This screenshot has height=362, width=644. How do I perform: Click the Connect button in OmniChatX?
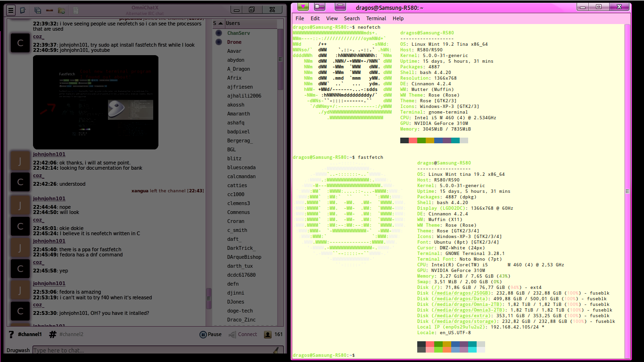pyautogui.click(x=243, y=334)
